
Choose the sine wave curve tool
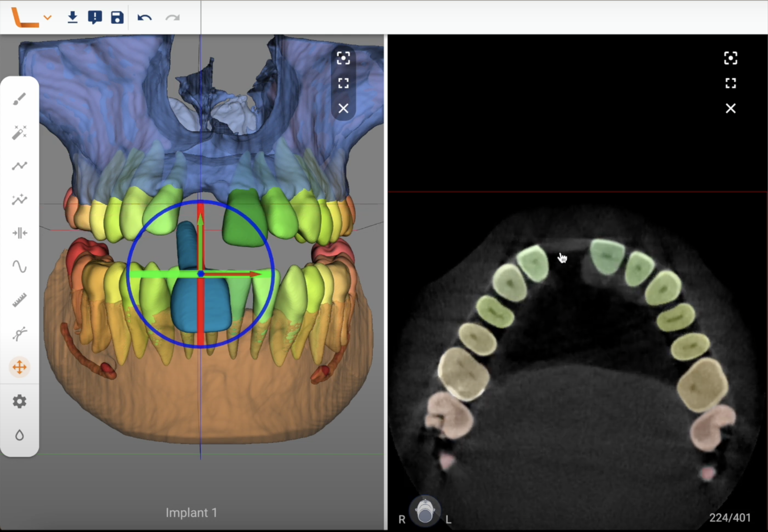(x=19, y=267)
